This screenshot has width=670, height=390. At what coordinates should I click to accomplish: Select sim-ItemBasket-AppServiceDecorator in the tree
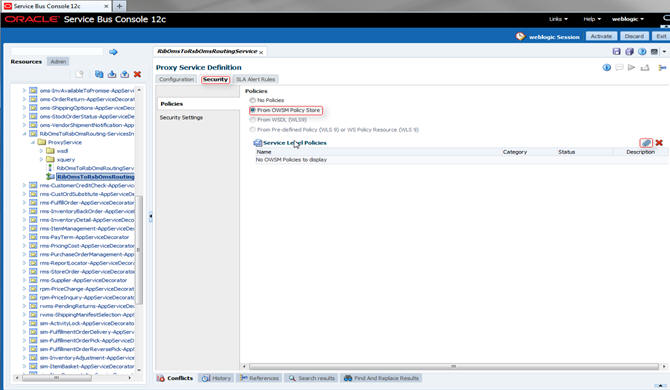point(87,366)
